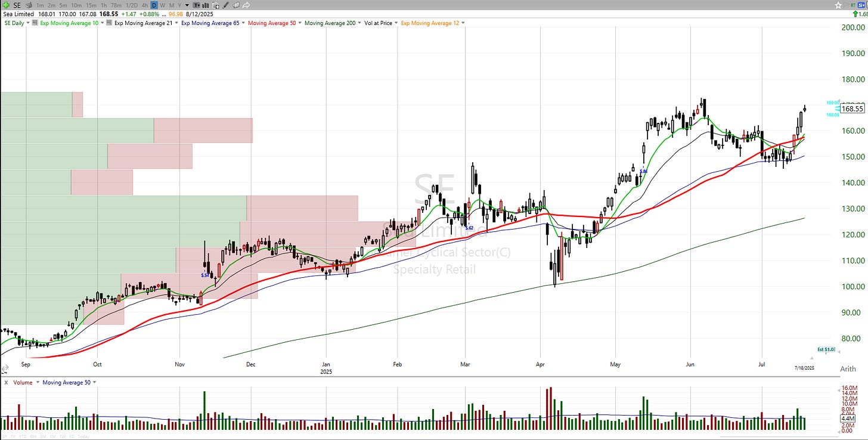The height and width of the screenshot is (440, 868).
Task: Click the green up arrow 1.68 indicator
Action: 861,14
